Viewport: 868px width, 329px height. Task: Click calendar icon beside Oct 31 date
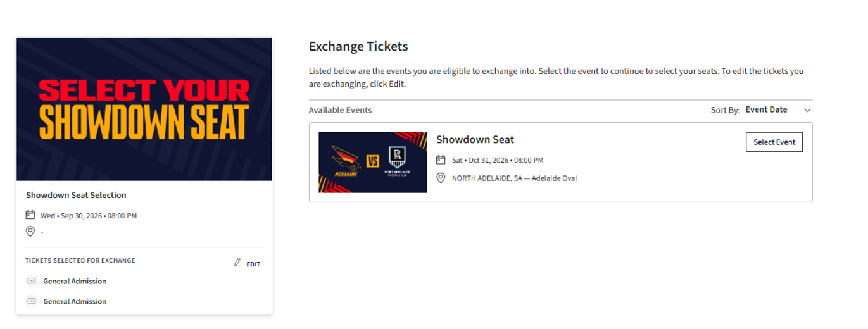441,160
